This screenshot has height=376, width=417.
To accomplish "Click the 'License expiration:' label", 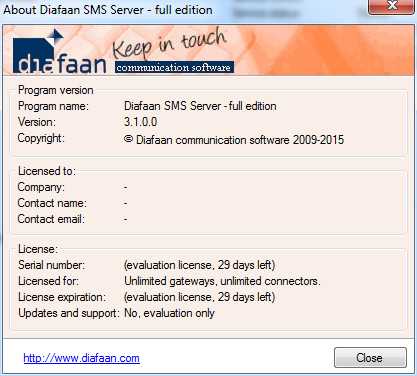I will click(x=62, y=297).
